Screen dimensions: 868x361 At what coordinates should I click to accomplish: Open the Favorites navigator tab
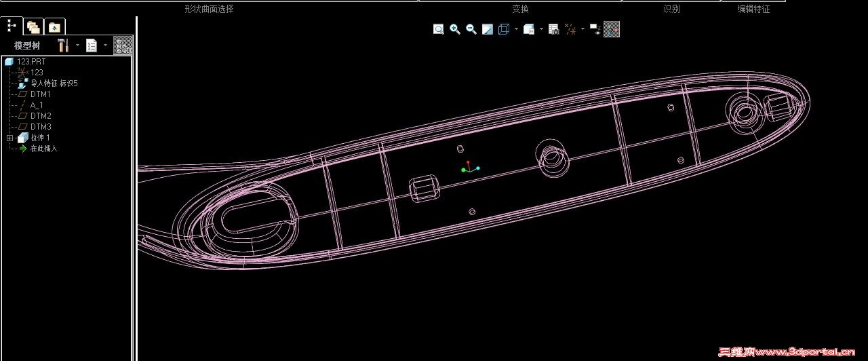pyautogui.click(x=55, y=27)
